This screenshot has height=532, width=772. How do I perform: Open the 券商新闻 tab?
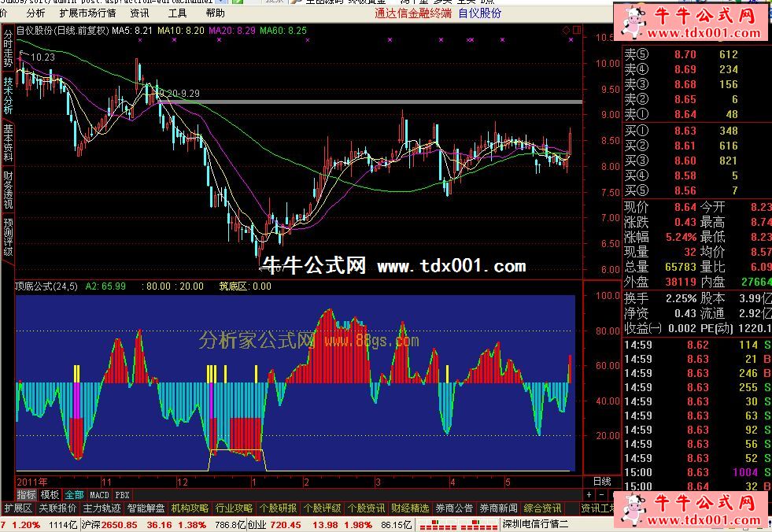(x=499, y=508)
